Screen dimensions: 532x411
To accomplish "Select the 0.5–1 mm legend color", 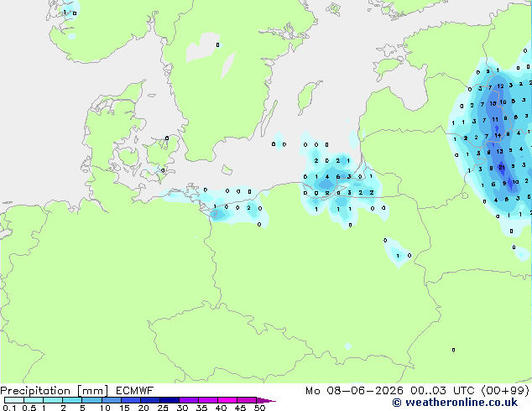I will click(34, 400).
